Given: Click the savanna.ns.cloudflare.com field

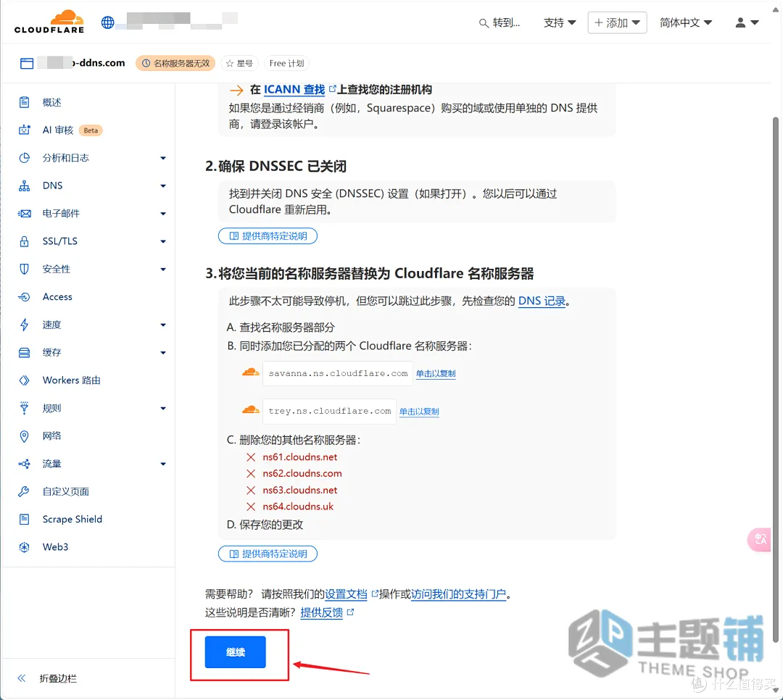Looking at the screenshot, I should click(x=338, y=373).
